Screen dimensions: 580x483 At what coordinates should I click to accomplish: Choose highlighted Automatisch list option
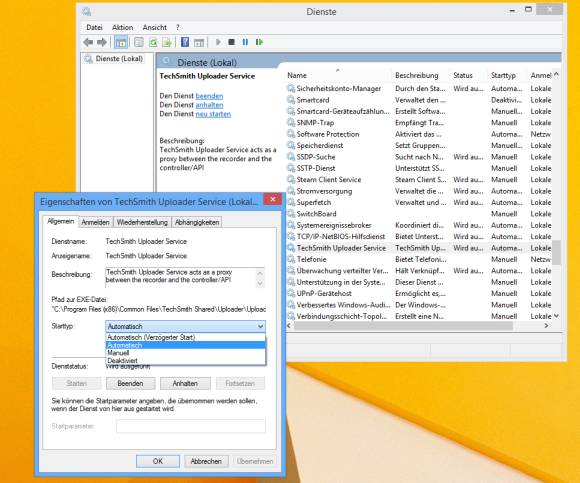pos(185,345)
